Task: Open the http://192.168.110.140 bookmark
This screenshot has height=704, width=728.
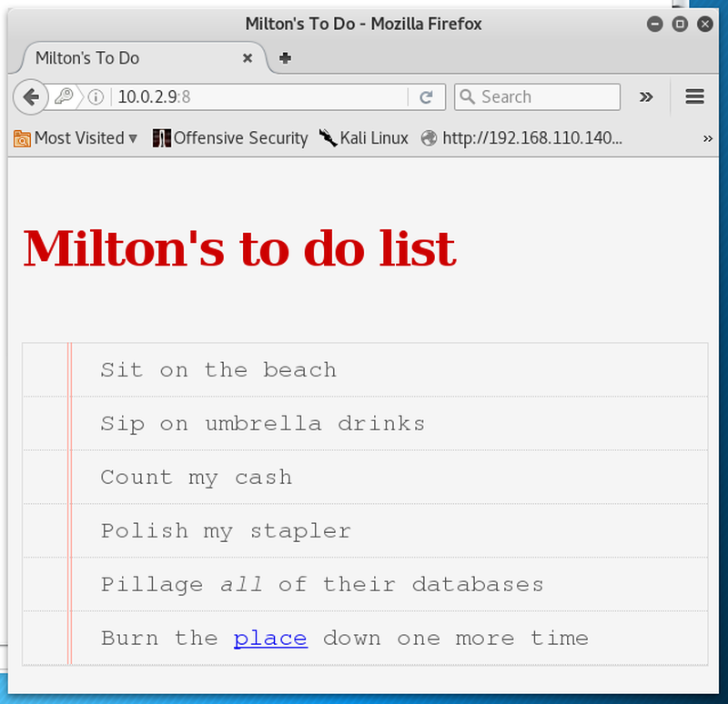Action: [x=522, y=138]
